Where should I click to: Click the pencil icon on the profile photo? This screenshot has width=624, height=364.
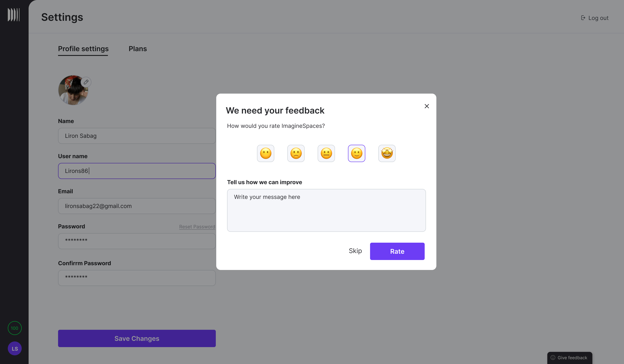(x=86, y=82)
